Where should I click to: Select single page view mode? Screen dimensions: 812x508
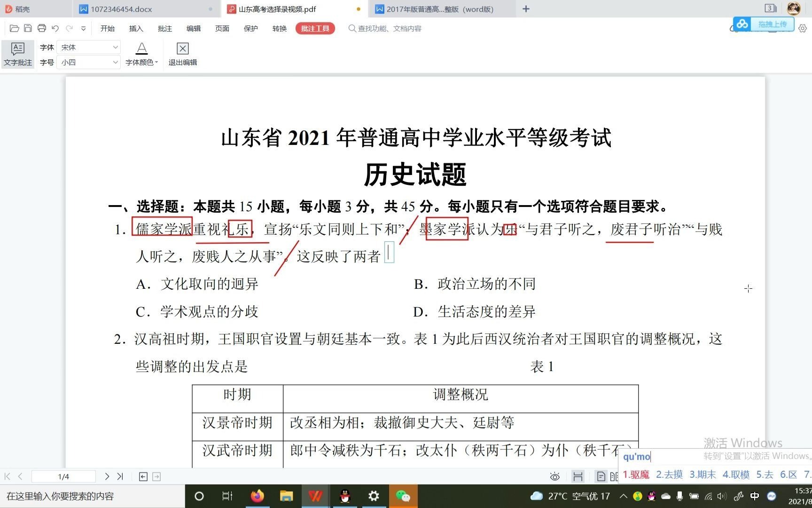click(601, 476)
